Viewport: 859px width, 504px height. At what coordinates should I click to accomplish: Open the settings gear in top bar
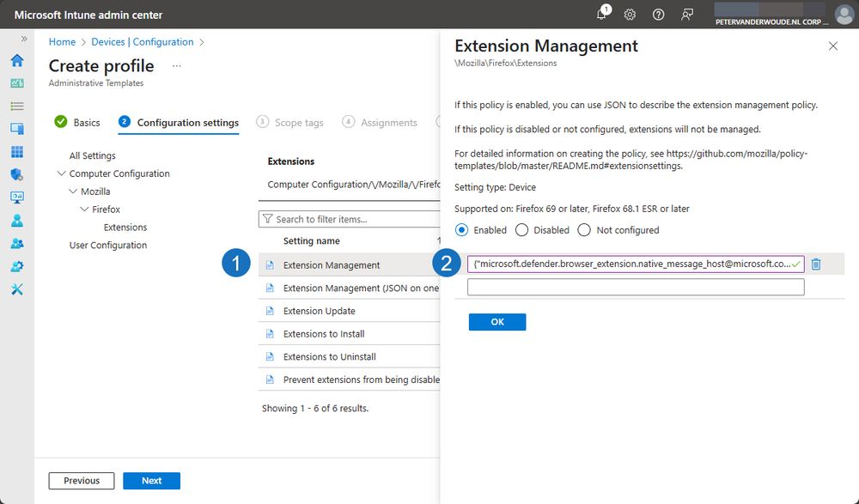[x=630, y=15]
